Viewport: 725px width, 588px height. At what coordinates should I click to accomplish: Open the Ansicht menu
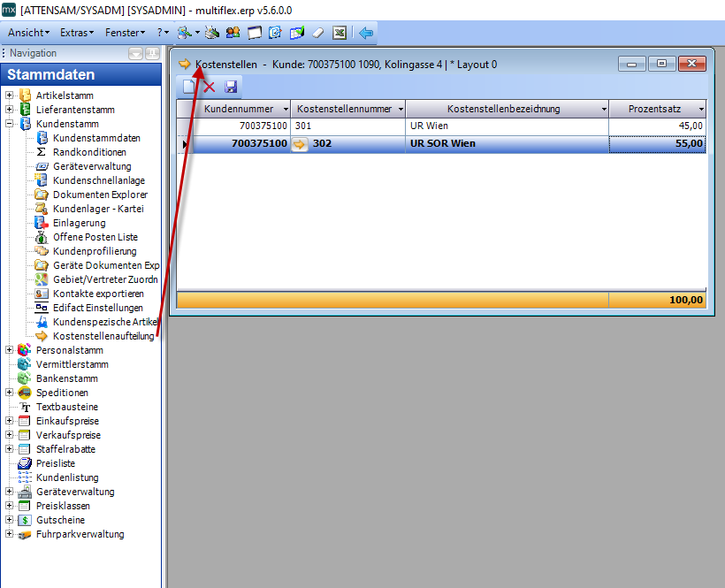27,33
